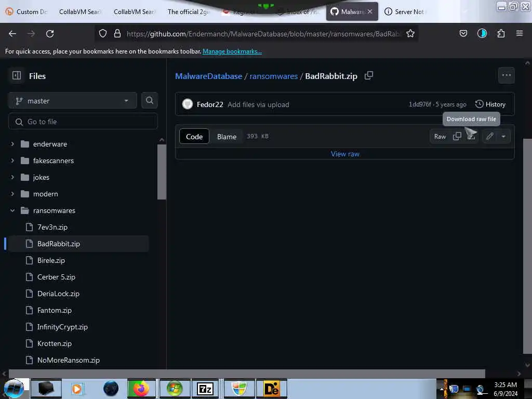Switch to The official 2g tab

tap(188, 12)
